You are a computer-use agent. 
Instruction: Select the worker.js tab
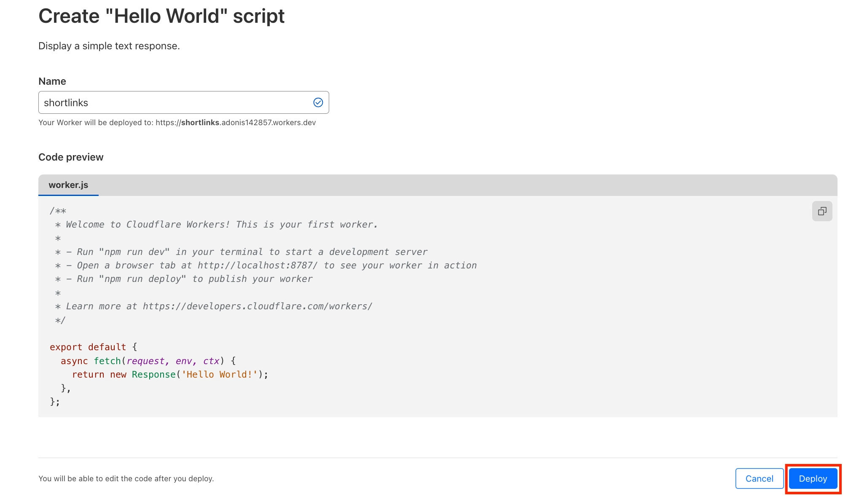click(68, 185)
